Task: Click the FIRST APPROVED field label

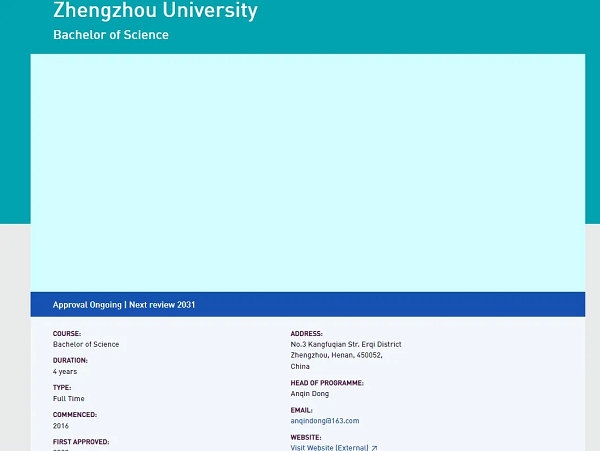Action: 81,441
